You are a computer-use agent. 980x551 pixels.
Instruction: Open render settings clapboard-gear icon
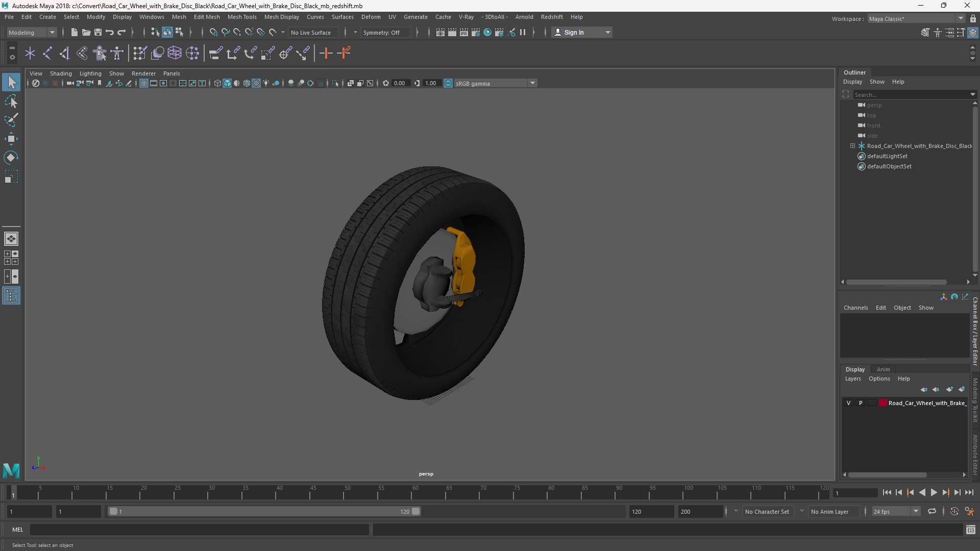tap(476, 32)
